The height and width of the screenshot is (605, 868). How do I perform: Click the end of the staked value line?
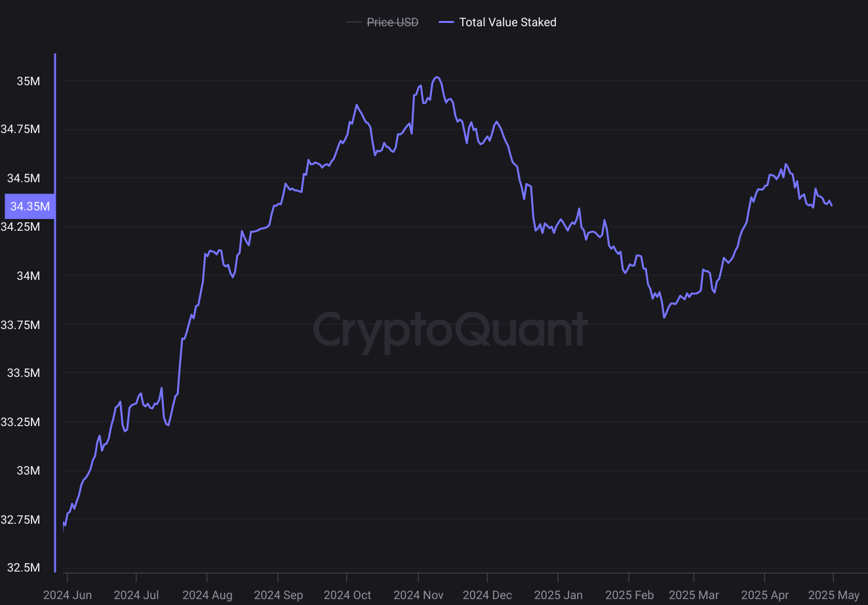coord(831,205)
